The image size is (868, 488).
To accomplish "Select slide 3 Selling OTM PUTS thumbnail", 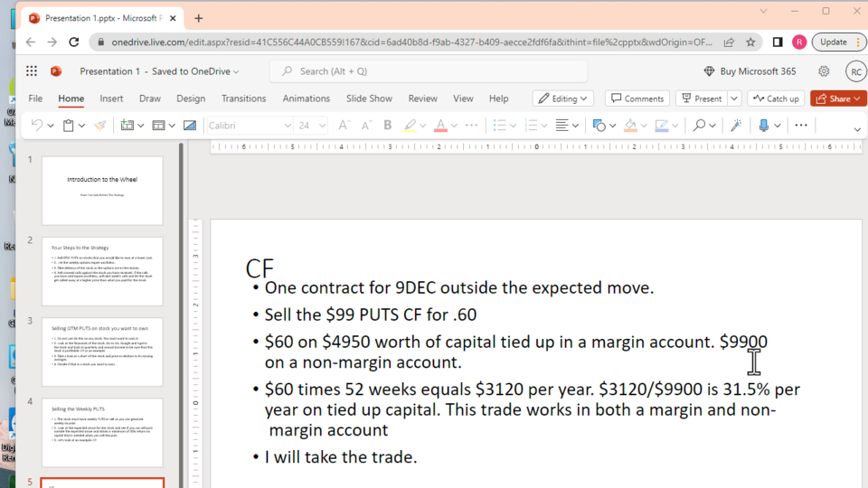I will [x=102, y=352].
